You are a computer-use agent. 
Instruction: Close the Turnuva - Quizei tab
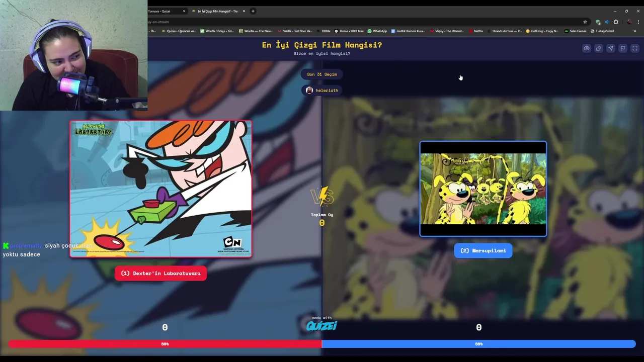pyautogui.click(x=184, y=11)
